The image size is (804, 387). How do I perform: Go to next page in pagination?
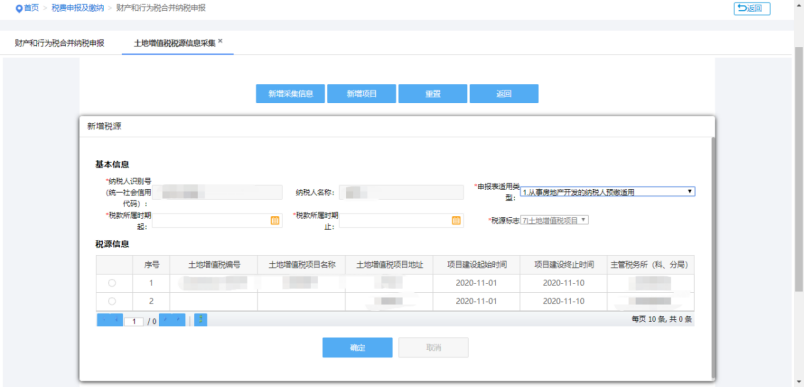(166, 320)
